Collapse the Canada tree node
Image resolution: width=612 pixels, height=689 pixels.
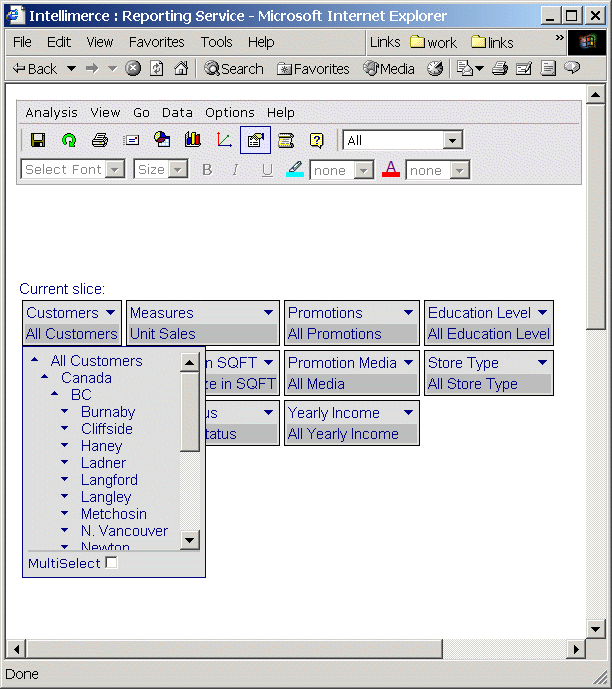tap(44, 377)
